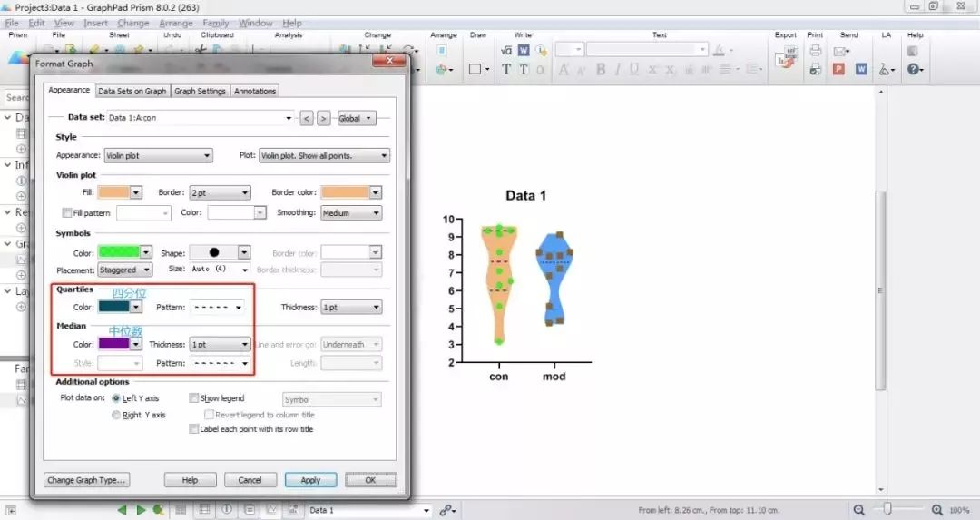Click the zoom in magnifier icon

click(x=936, y=510)
